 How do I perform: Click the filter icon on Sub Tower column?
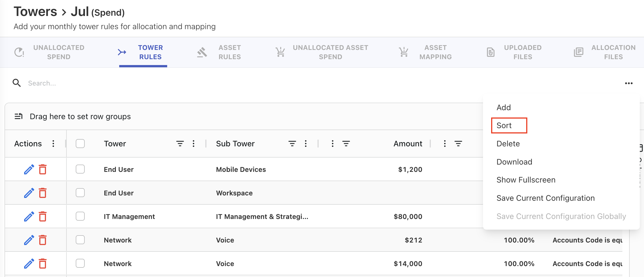coord(292,144)
